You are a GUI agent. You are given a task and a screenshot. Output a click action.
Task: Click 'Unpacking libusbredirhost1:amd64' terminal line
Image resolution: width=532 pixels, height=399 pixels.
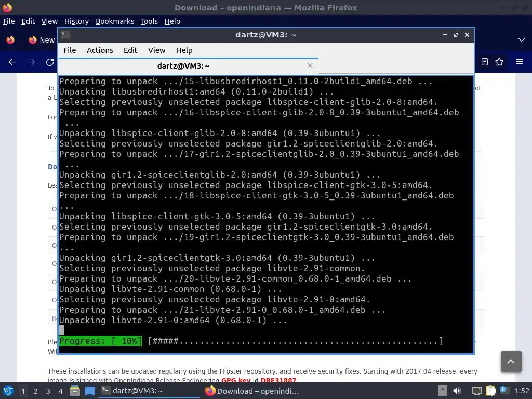click(x=196, y=91)
